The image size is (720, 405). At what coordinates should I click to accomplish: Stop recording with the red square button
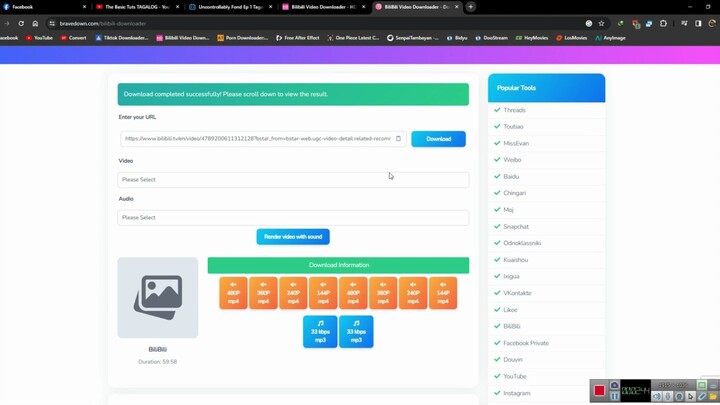599,390
